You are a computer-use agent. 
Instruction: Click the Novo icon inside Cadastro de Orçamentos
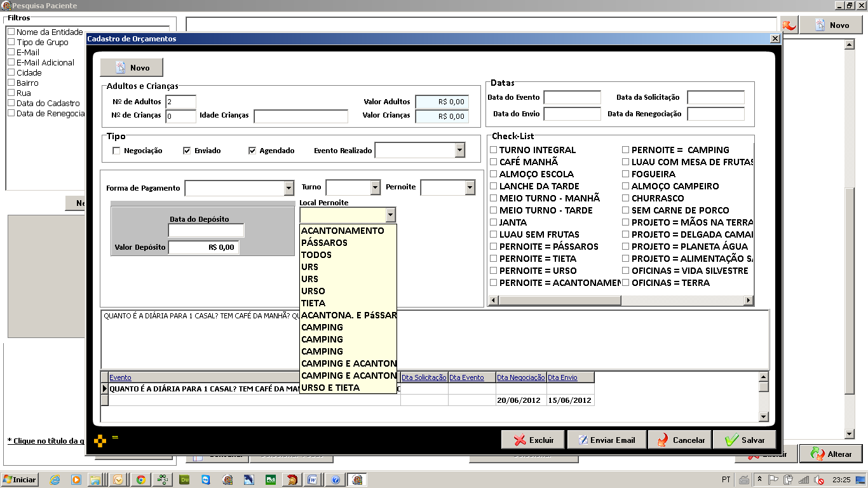click(120, 67)
